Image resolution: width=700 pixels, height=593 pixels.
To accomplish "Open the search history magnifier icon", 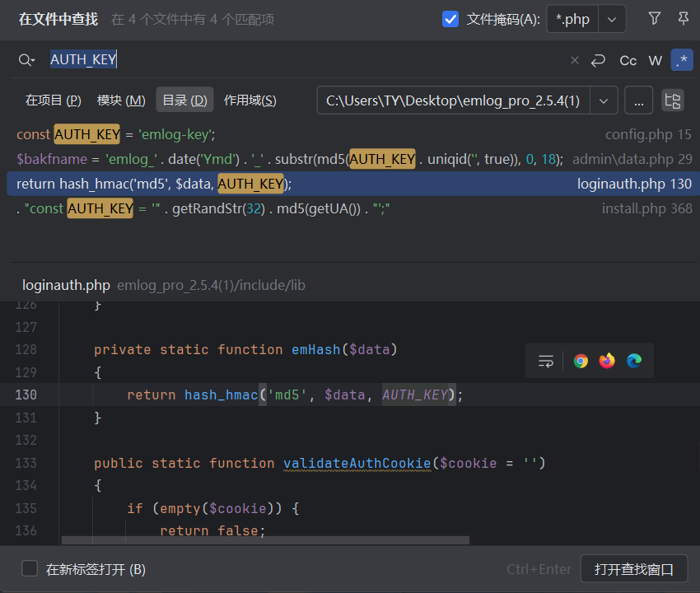I will [x=26, y=60].
